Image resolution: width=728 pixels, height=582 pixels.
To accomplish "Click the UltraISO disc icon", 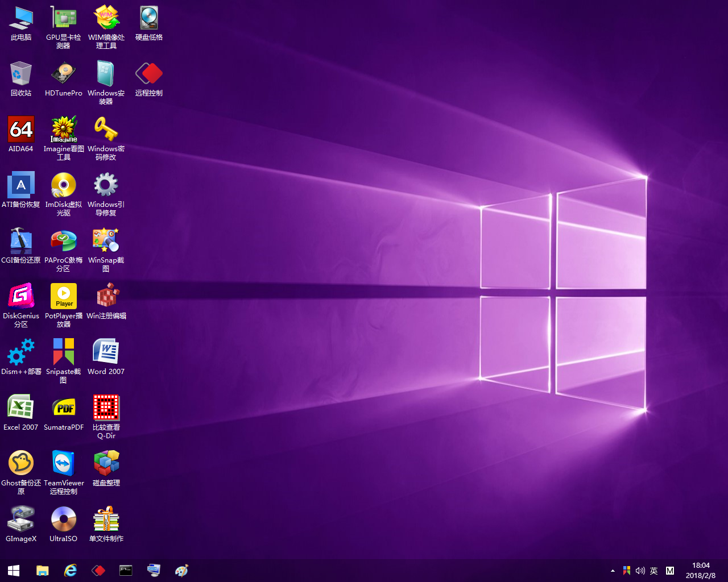I will [64, 525].
